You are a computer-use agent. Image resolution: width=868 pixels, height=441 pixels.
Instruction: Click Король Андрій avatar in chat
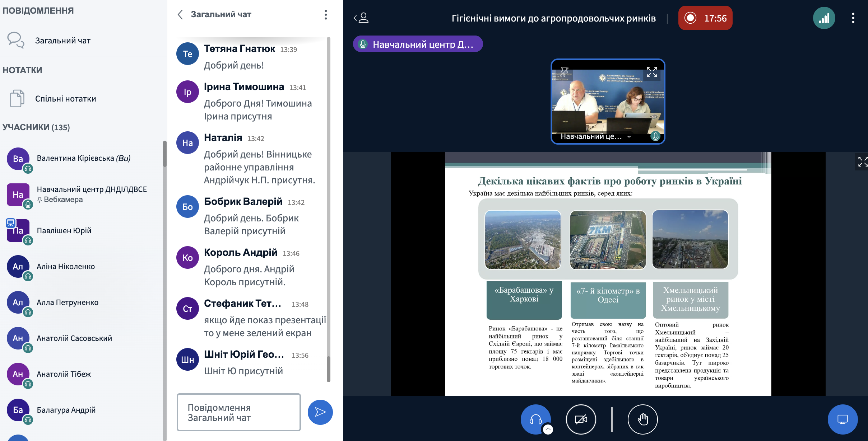[x=187, y=258]
